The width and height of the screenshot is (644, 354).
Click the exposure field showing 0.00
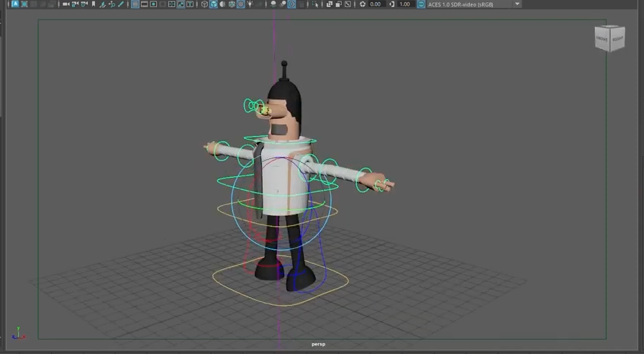(376, 4)
